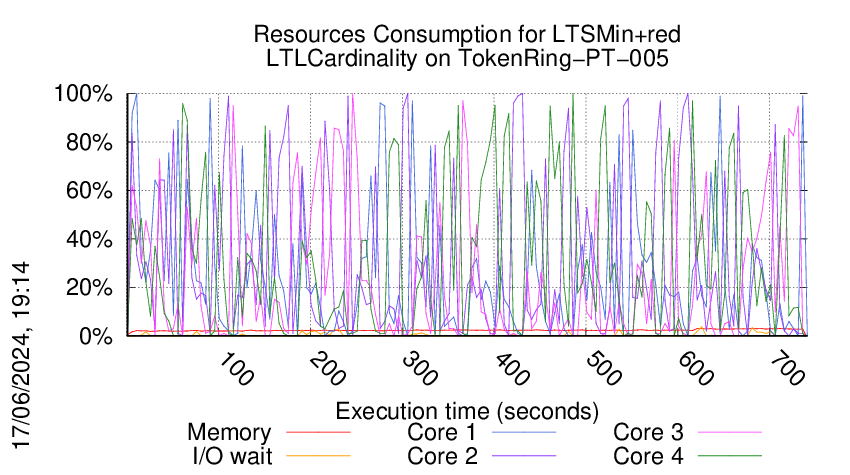Click the 500 x-axis tick label
The image size is (850, 475).
[603, 369]
